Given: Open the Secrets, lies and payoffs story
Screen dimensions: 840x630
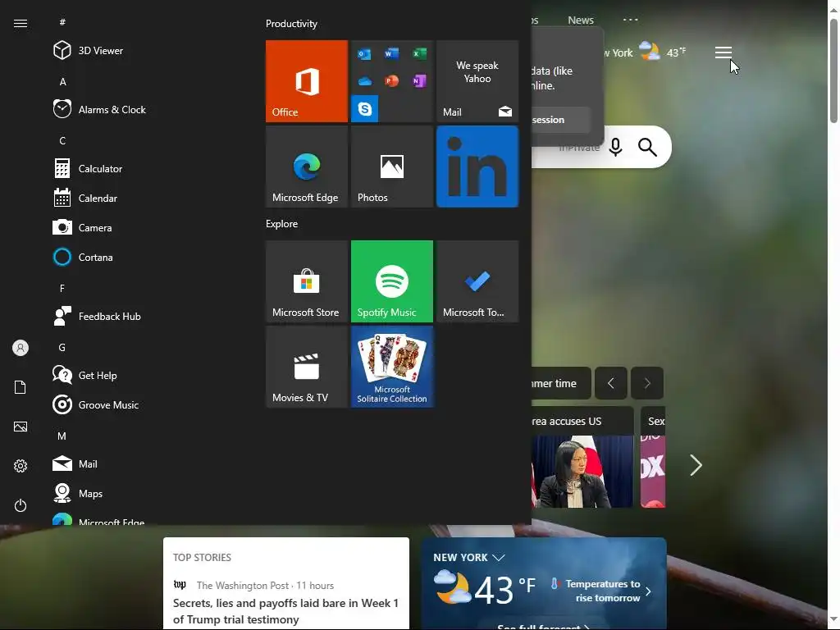Looking at the screenshot, I should 286,611.
